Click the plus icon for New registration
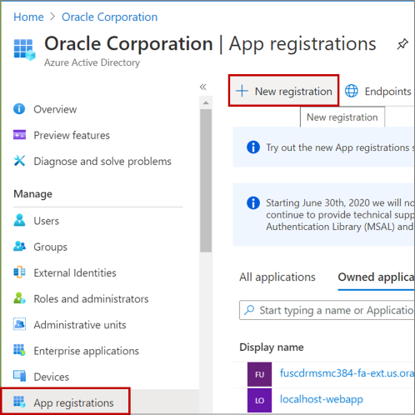 tap(242, 91)
